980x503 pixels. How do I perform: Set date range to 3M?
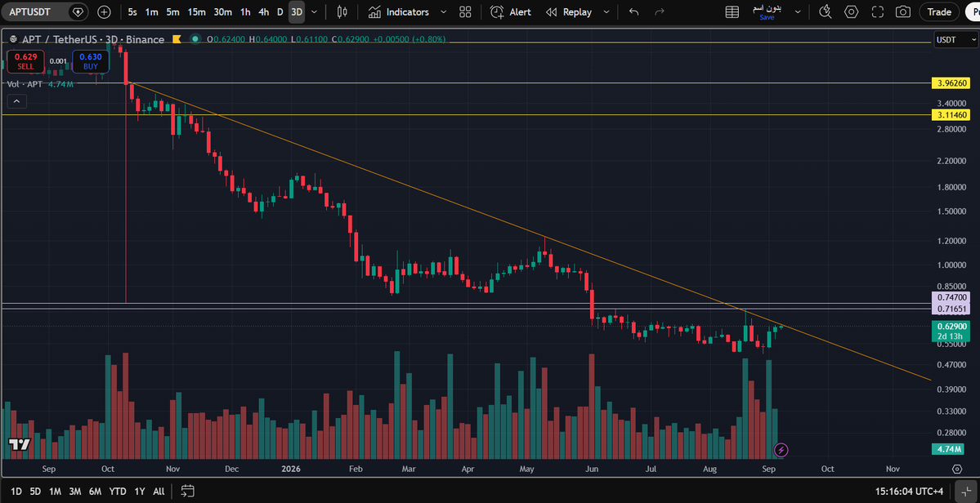coord(75,491)
